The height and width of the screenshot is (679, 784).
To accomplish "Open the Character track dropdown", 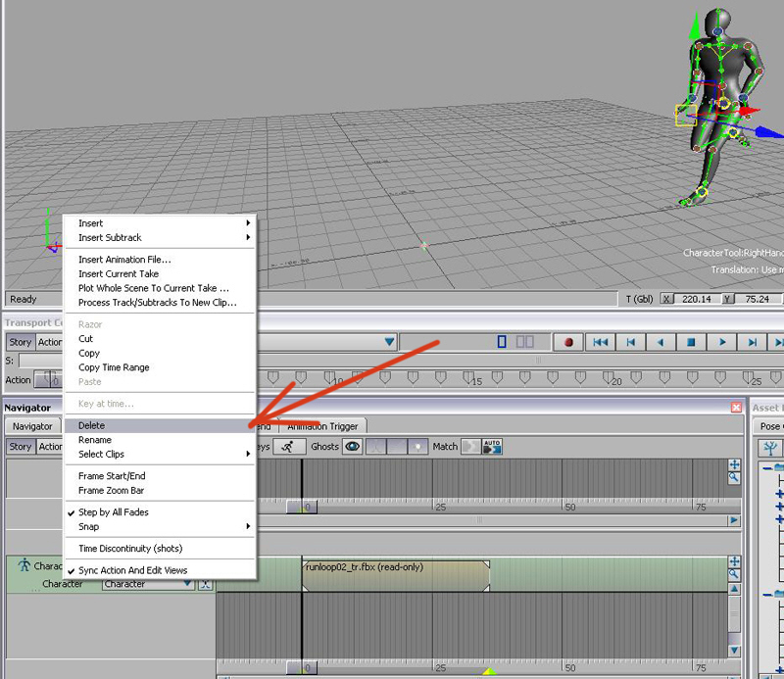I will click(188, 584).
